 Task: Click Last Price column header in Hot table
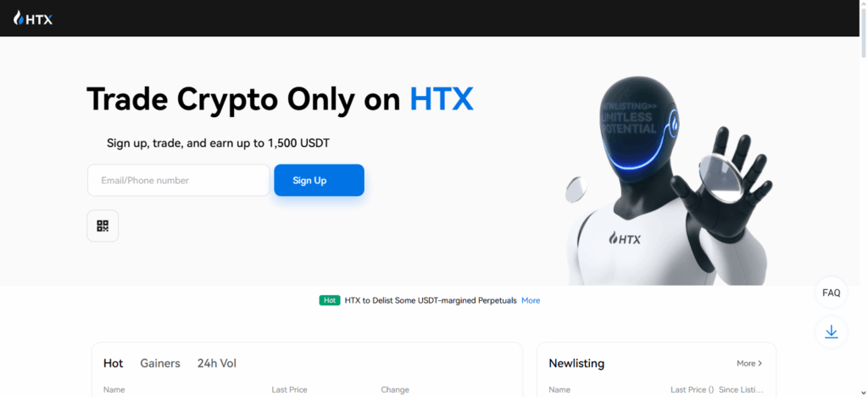289,390
